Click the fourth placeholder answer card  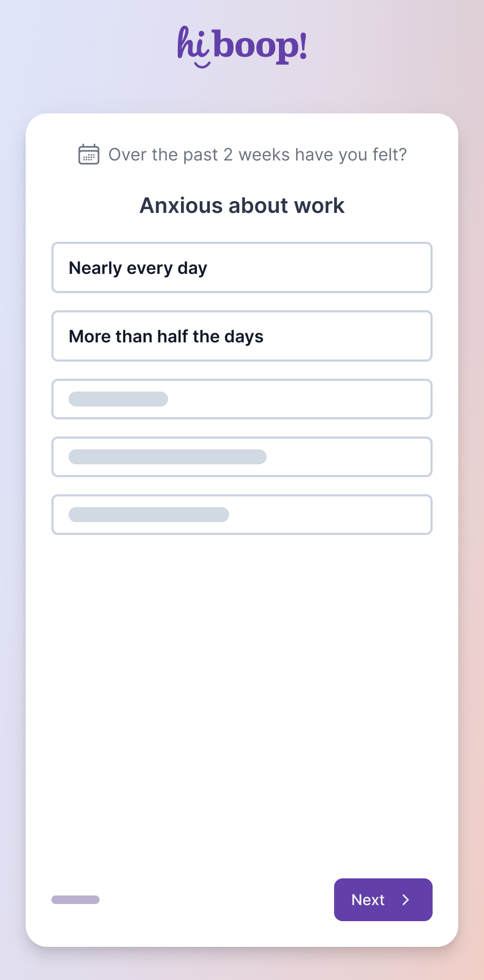tap(241, 457)
